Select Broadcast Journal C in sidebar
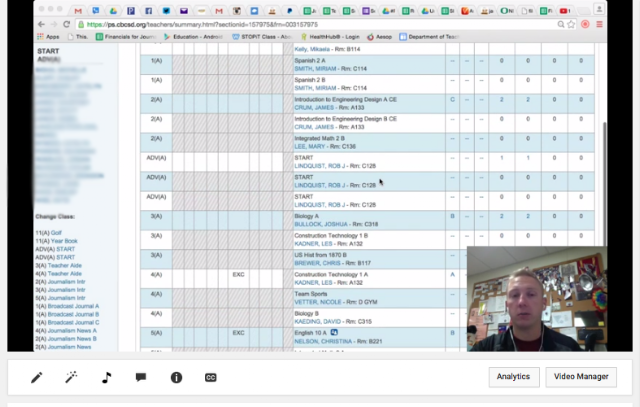The height and width of the screenshot is (407, 640). 73,322
